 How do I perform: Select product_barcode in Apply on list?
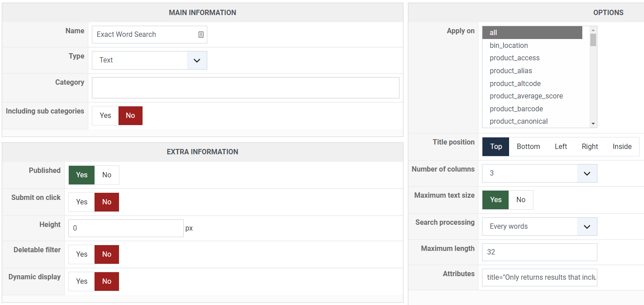[516, 109]
